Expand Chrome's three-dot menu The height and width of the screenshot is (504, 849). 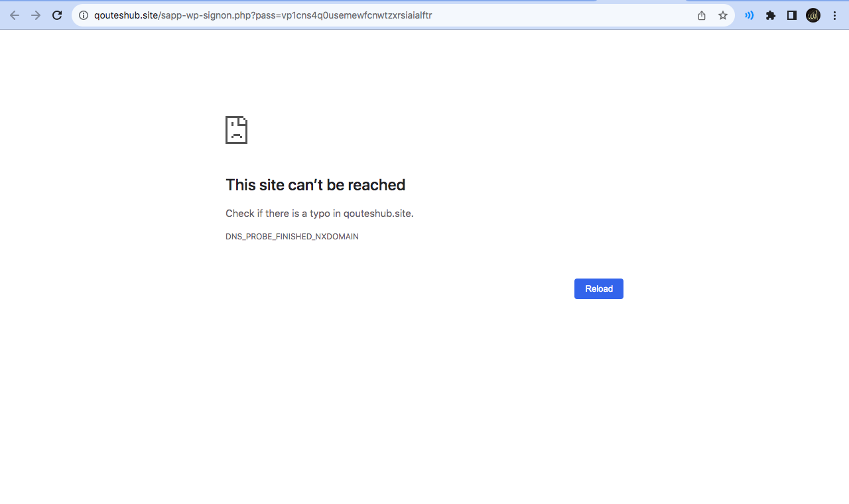coord(834,15)
